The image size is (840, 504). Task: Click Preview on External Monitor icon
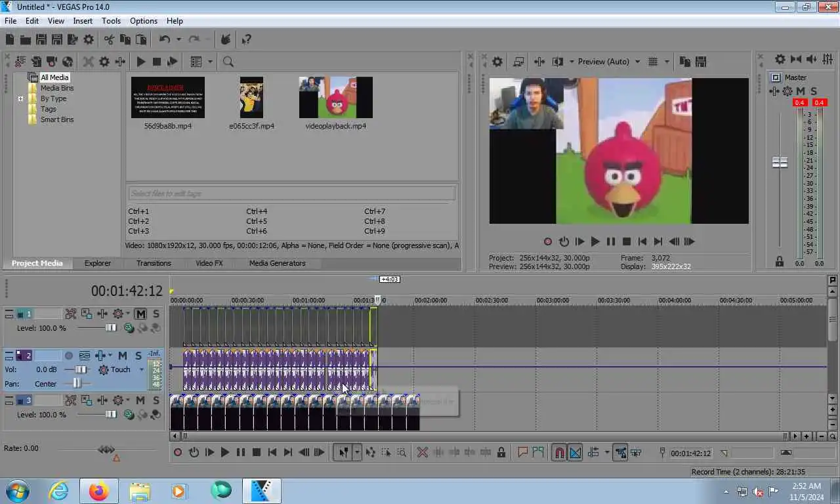tap(518, 62)
